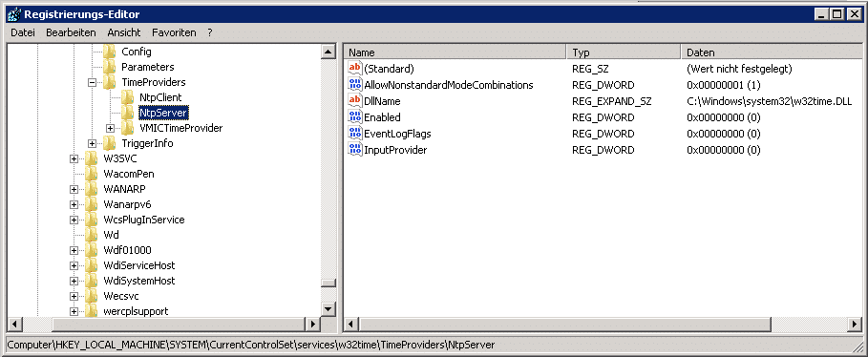Open the Bearbeiten menu
Image resolution: width=868 pixels, height=357 pixels.
[x=71, y=32]
